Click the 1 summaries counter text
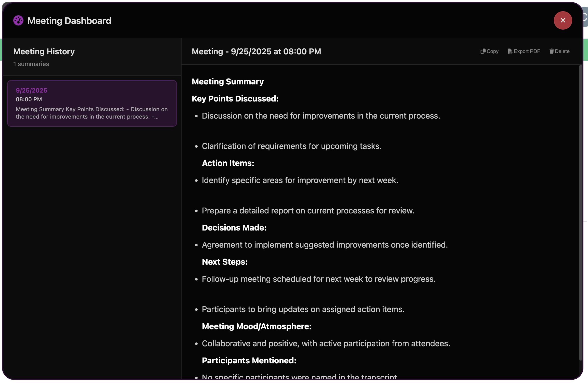This screenshot has height=383, width=588. [x=31, y=64]
